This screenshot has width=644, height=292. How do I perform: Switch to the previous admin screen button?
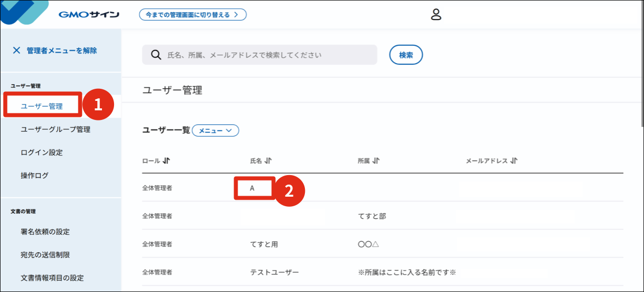(192, 15)
